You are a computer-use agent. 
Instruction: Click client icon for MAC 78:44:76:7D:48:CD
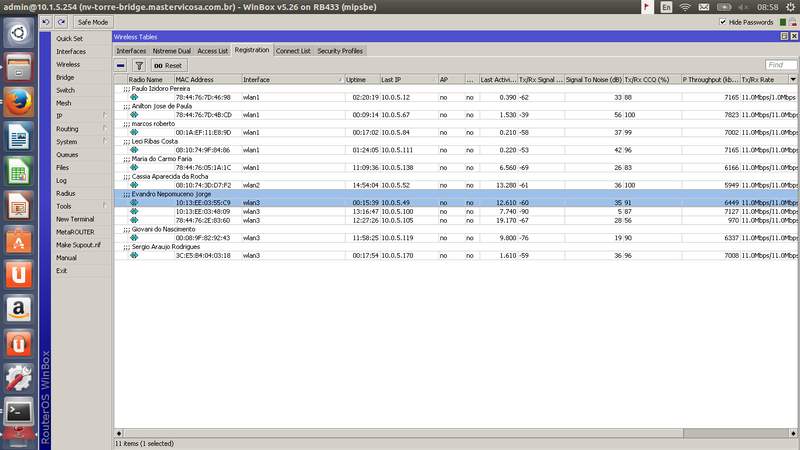tap(134, 115)
